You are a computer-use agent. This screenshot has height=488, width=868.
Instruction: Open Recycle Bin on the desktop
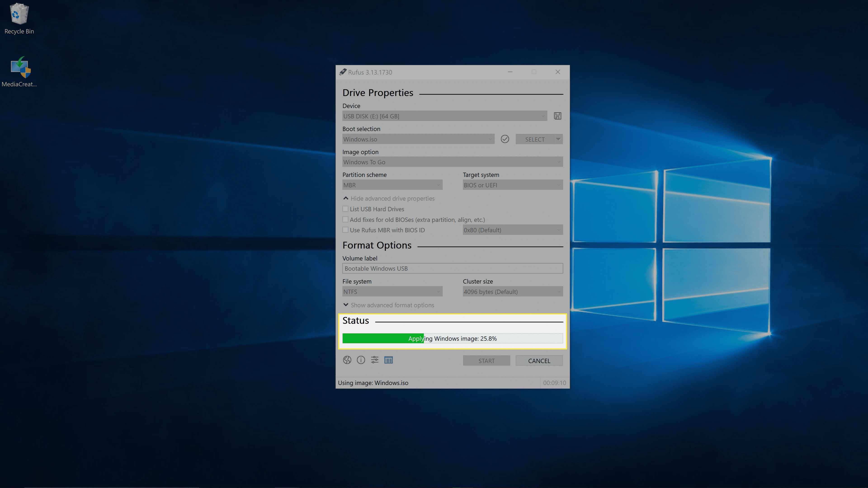[19, 19]
